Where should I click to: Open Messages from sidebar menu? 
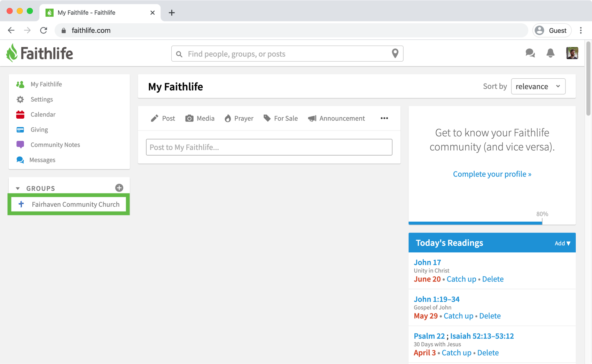pyautogui.click(x=42, y=160)
